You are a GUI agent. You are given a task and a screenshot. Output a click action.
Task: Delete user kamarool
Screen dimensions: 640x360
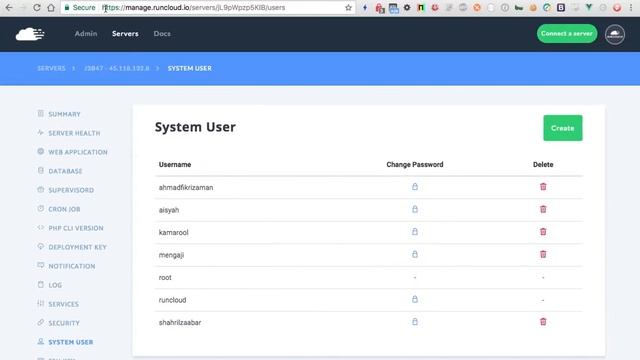[x=543, y=231]
